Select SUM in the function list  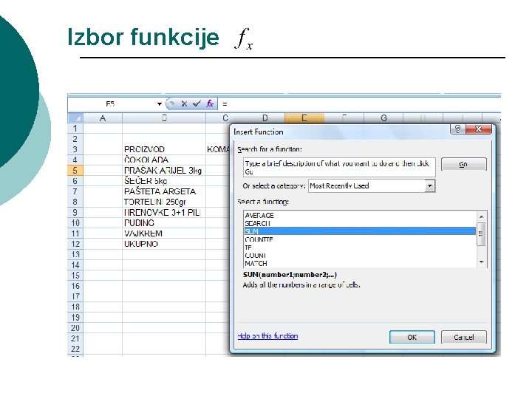click(x=360, y=231)
